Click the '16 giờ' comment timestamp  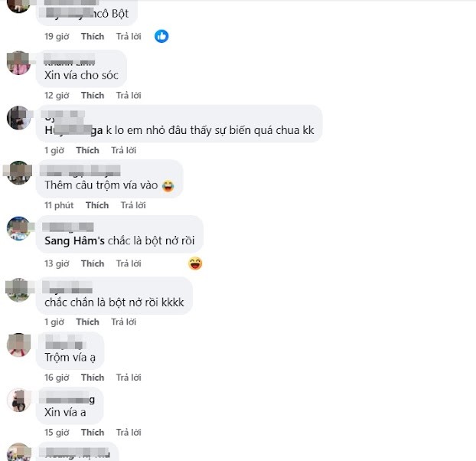[x=57, y=378]
